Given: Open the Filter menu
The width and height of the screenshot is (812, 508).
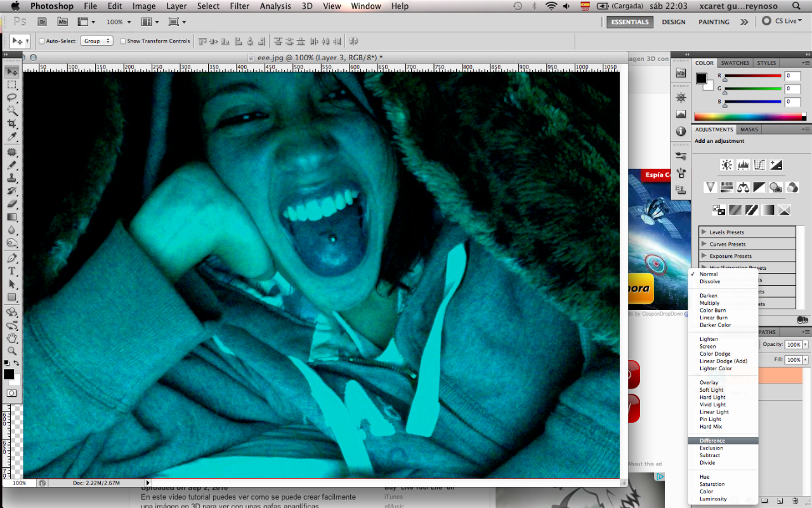Looking at the screenshot, I should pos(239,6).
